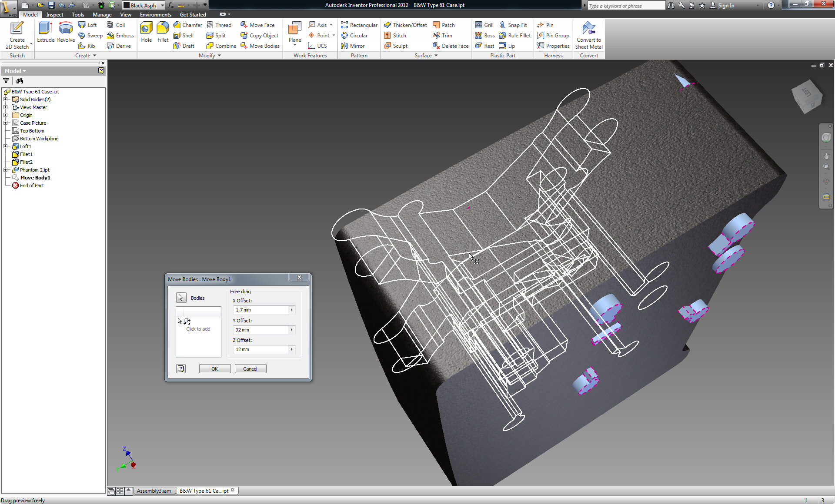
Task: Use the Shell tool
Action: pyautogui.click(x=183, y=36)
